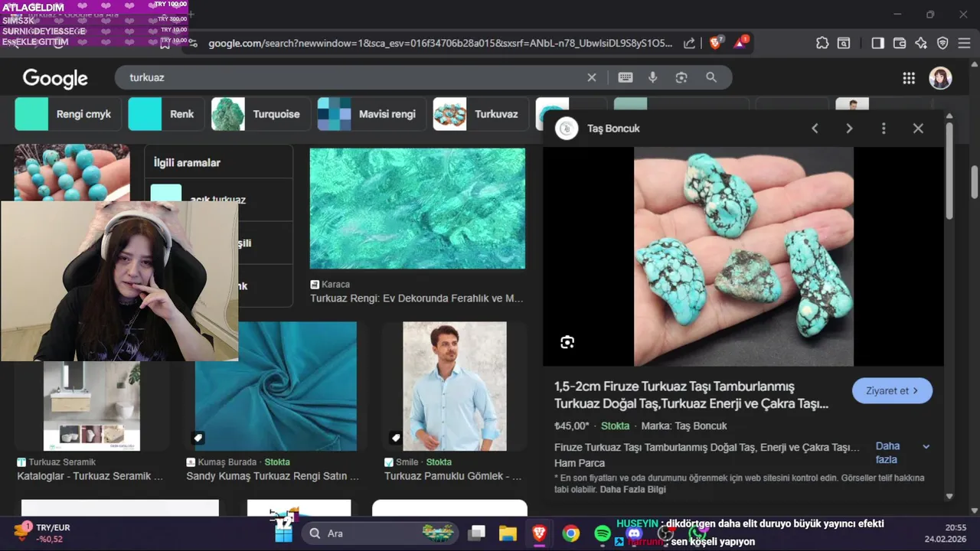Toggle the Brave sidebar panel
Image resolution: width=980 pixels, height=551 pixels.
click(x=877, y=43)
